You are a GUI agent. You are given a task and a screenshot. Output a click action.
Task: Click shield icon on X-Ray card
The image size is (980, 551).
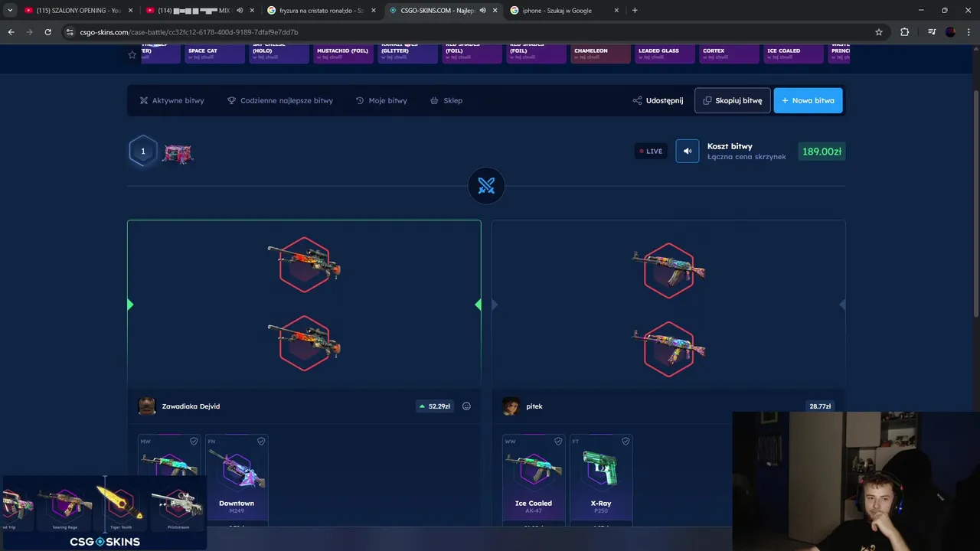[626, 442]
